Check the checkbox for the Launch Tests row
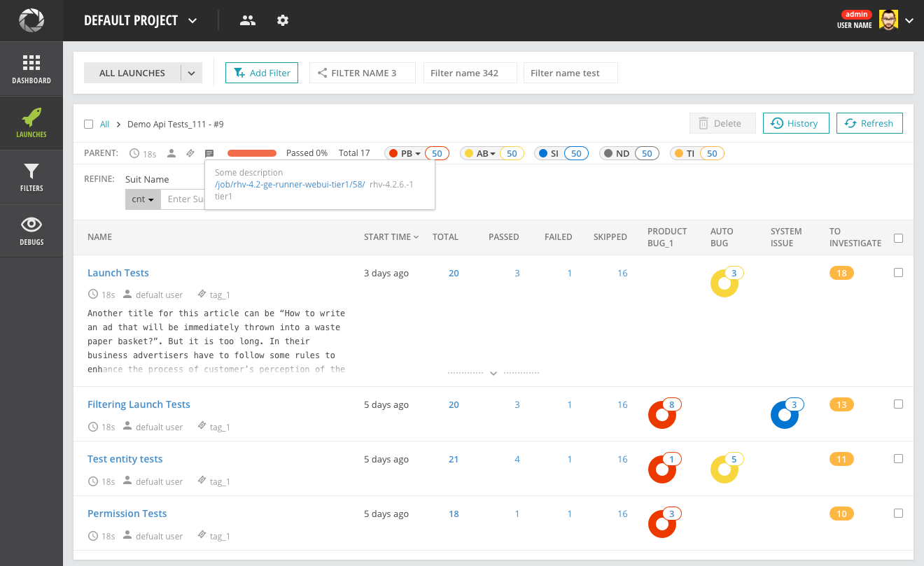The height and width of the screenshot is (566, 924). 898,272
